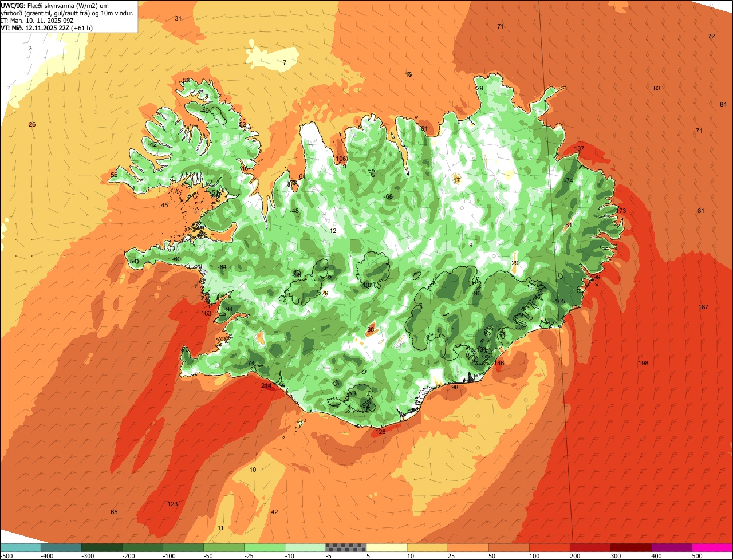Click the 26 value on the far west sea

pyautogui.click(x=32, y=124)
